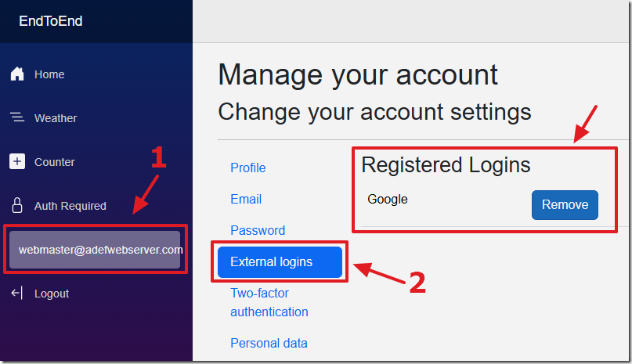Open the Personal data tab
The height and width of the screenshot is (364, 632).
click(x=269, y=343)
